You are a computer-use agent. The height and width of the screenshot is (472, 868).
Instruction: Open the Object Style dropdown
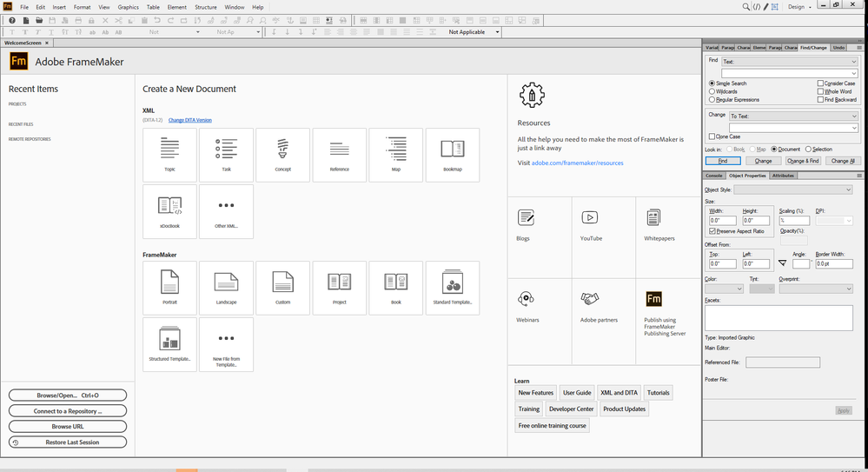click(x=793, y=189)
